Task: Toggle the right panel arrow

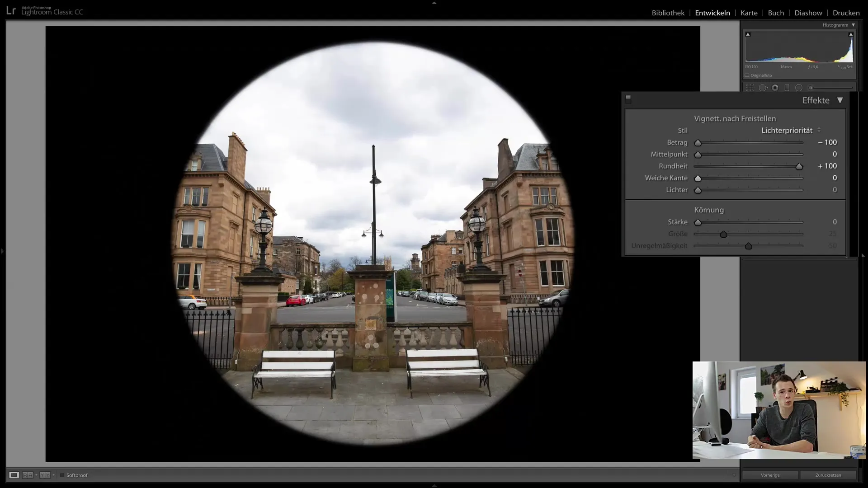Action: coord(863,255)
